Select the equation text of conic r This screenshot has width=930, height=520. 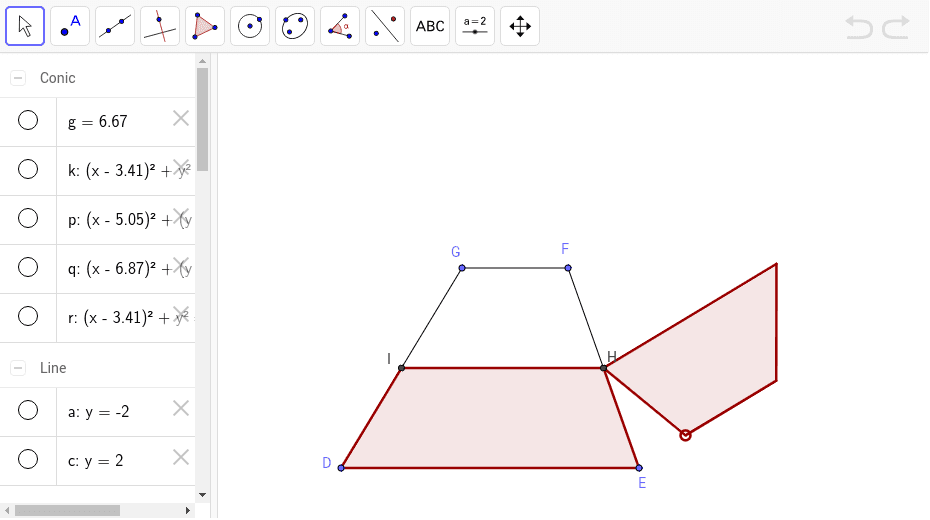(129, 318)
